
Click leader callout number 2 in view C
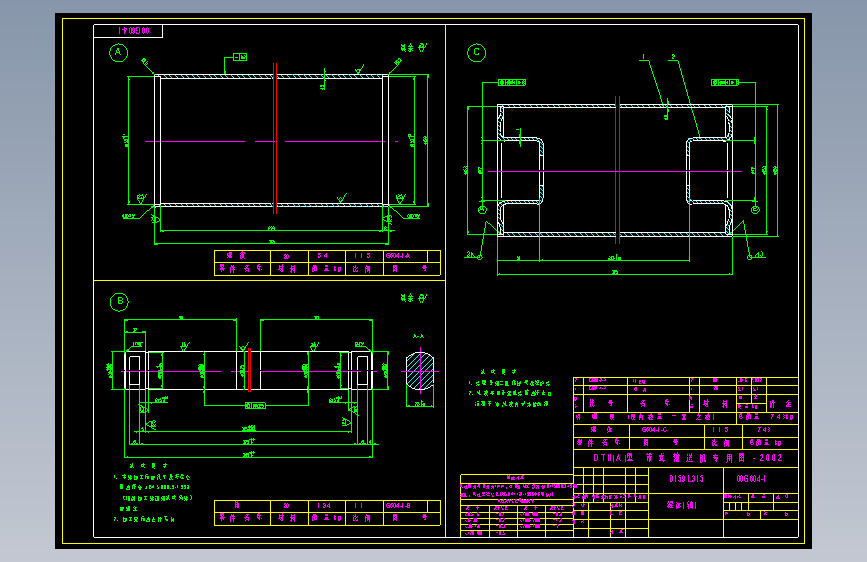[673, 57]
